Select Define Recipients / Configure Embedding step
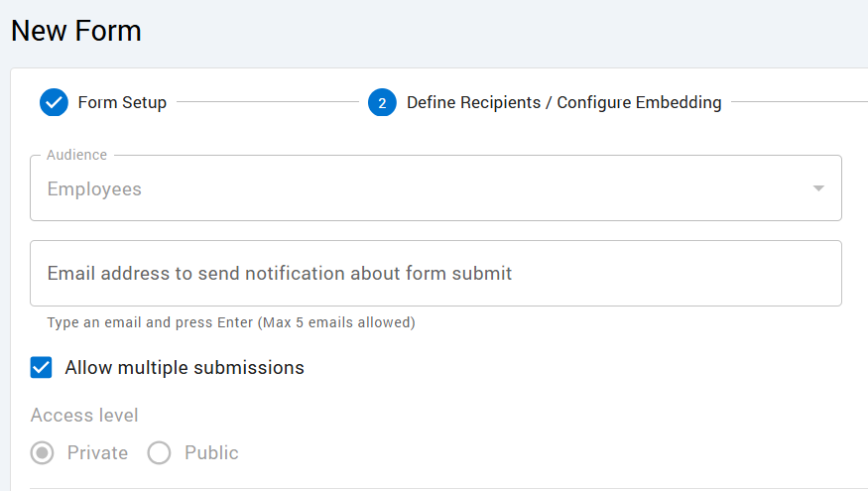Image resolution: width=868 pixels, height=491 pixels. click(563, 102)
